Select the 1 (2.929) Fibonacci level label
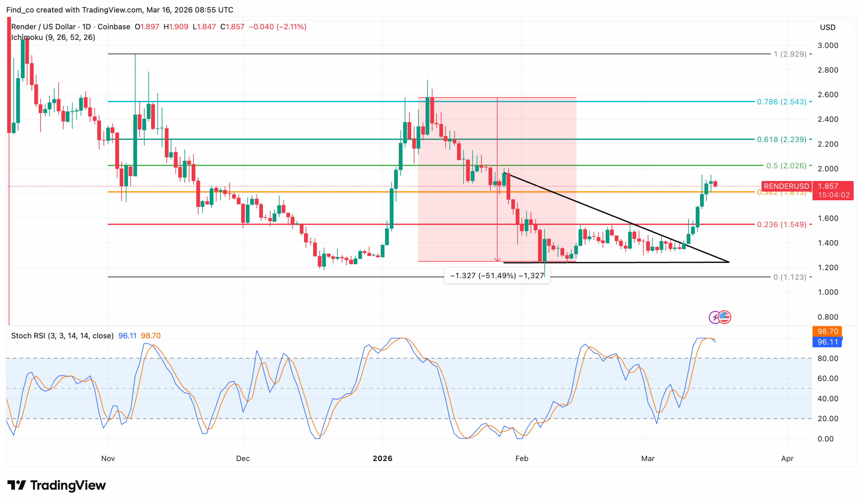The height and width of the screenshot is (504, 863). (790, 54)
